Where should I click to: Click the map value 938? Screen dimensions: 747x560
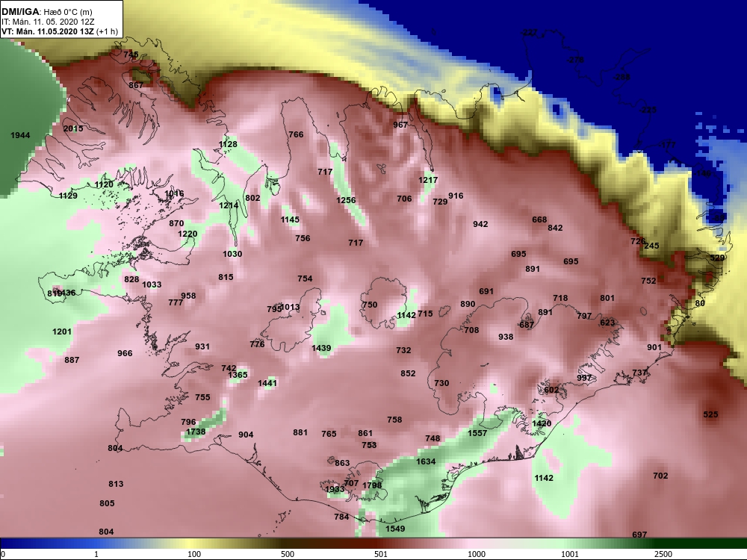pos(506,337)
